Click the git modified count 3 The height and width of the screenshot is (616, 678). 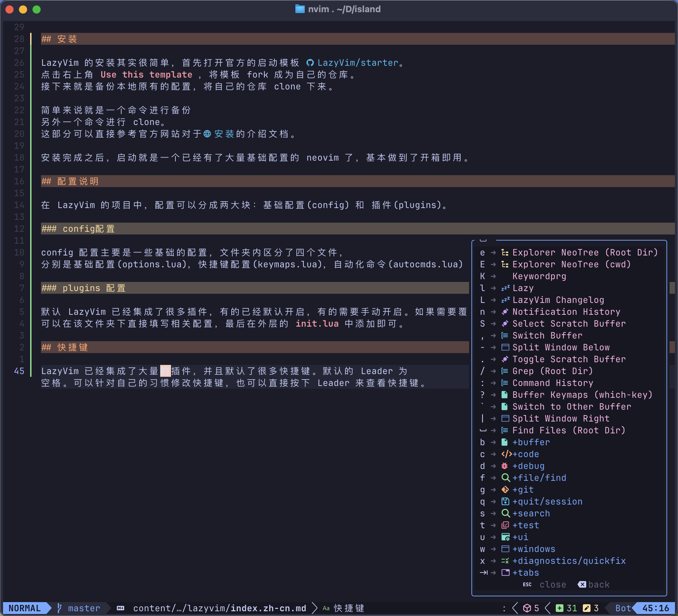(x=591, y=608)
